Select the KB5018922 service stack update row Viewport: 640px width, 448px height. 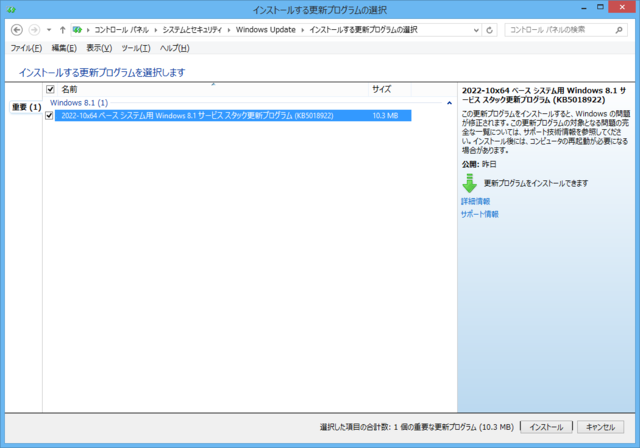(x=233, y=116)
